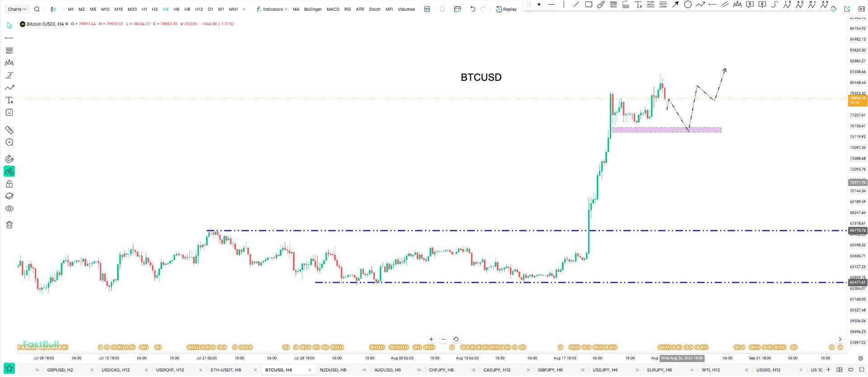Switch timeframe to M15
Viewport: 868px width, 377px height.
(118, 9)
